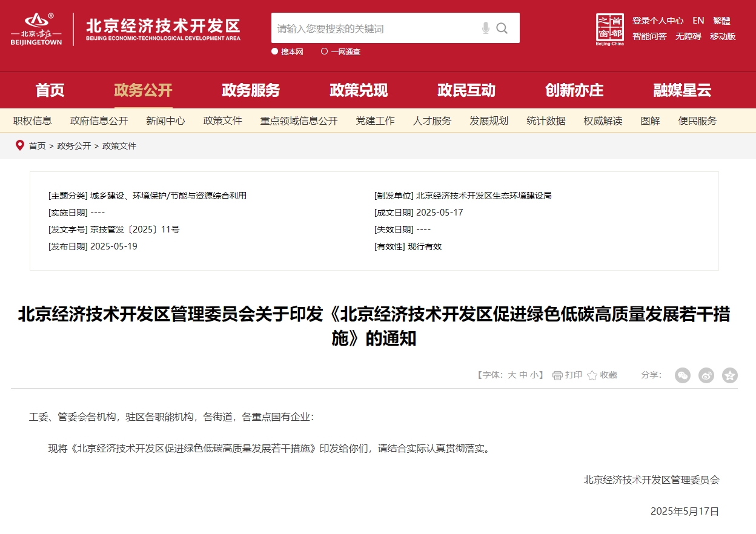Switch site language with the EN link
756x534 pixels.
tap(698, 20)
